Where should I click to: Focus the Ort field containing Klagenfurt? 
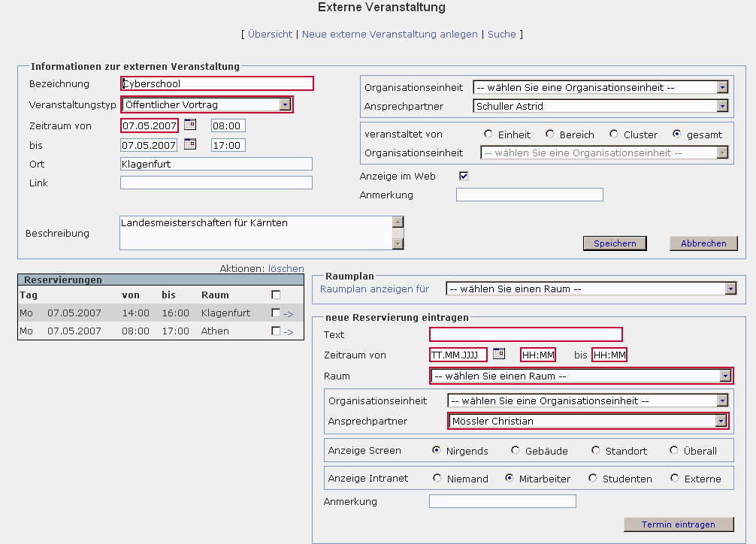click(216, 164)
